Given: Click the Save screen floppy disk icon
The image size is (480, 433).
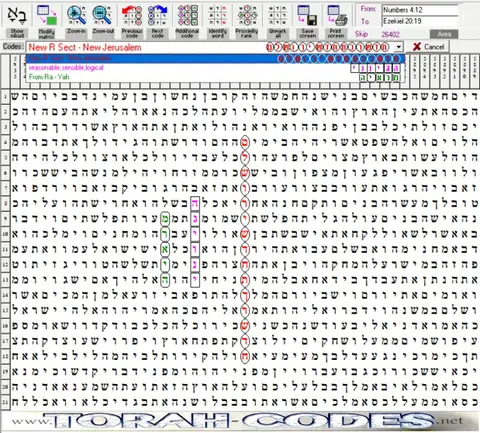Looking at the screenshot, I should pos(307,15).
